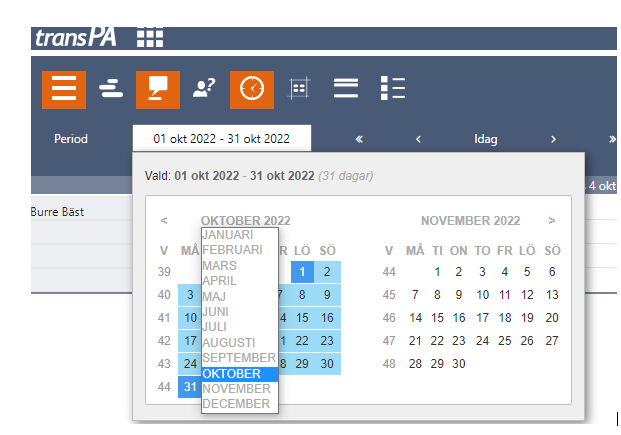Choose FEBRUARI in month list
This screenshot has width=621, height=435.
click(240, 250)
